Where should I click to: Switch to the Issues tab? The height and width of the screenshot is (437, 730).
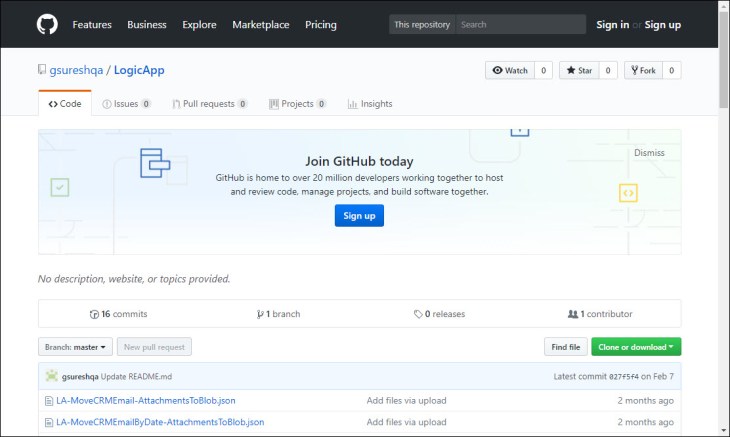coord(126,104)
